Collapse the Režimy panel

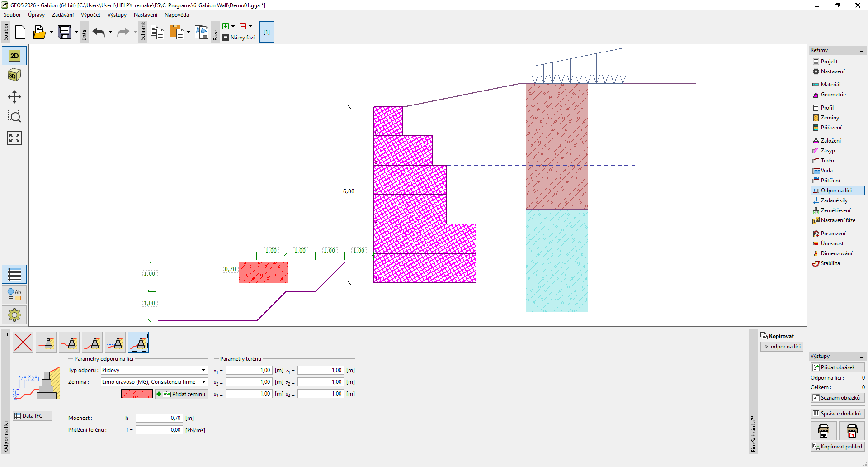[x=861, y=51]
